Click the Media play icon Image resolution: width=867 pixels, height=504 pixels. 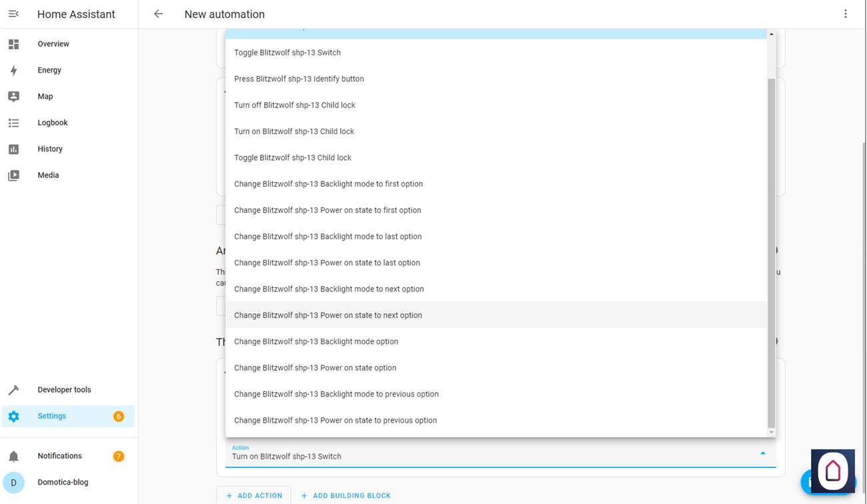tap(13, 175)
